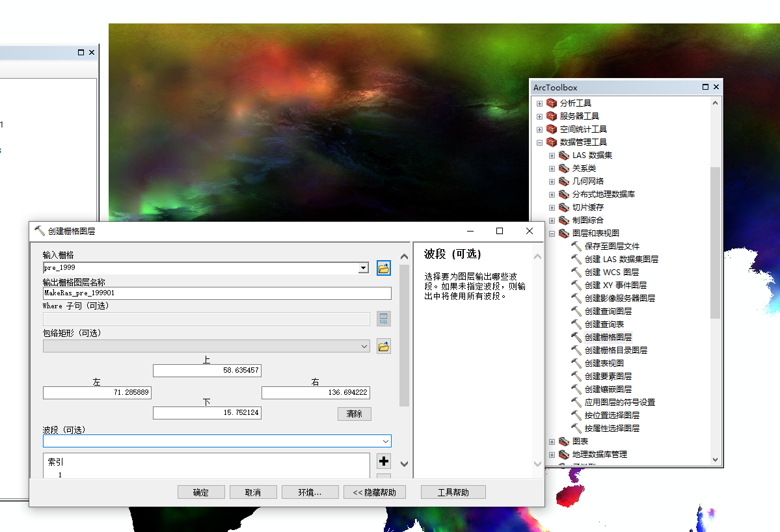This screenshot has height=532, width=780.
Task: Click the 创建镶嵌图层 tool icon
Action: [576, 389]
